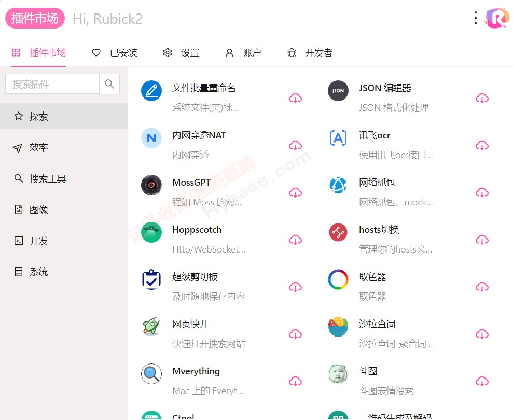Download the Mverything plugin
Image resolution: width=513 pixels, height=420 pixels.
[295, 381]
